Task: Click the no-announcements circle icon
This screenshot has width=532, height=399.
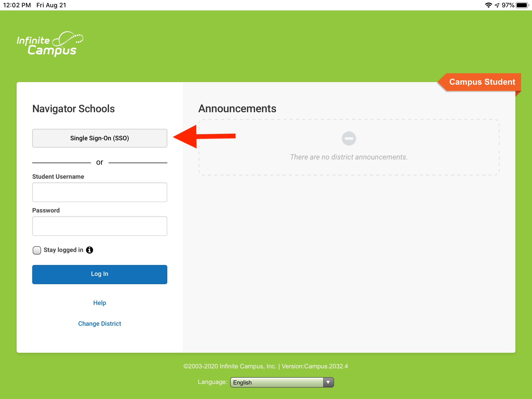Action: point(349,138)
